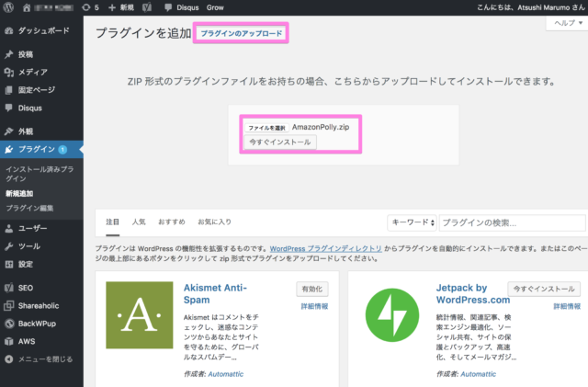
Task: Click the 外観 paintbrush icon
Action: click(9, 131)
